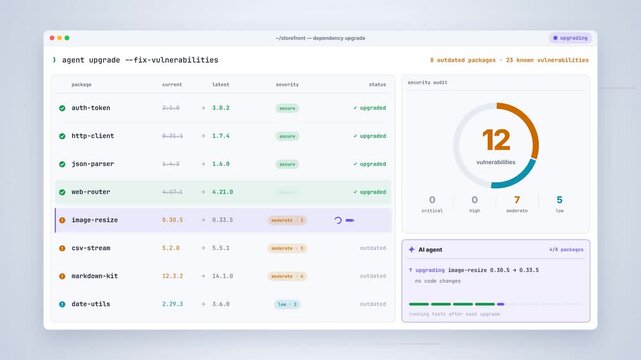Click the http-client package name
Viewport: 641px width, 360px height.
pyautogui.click(x=93, y=136)
